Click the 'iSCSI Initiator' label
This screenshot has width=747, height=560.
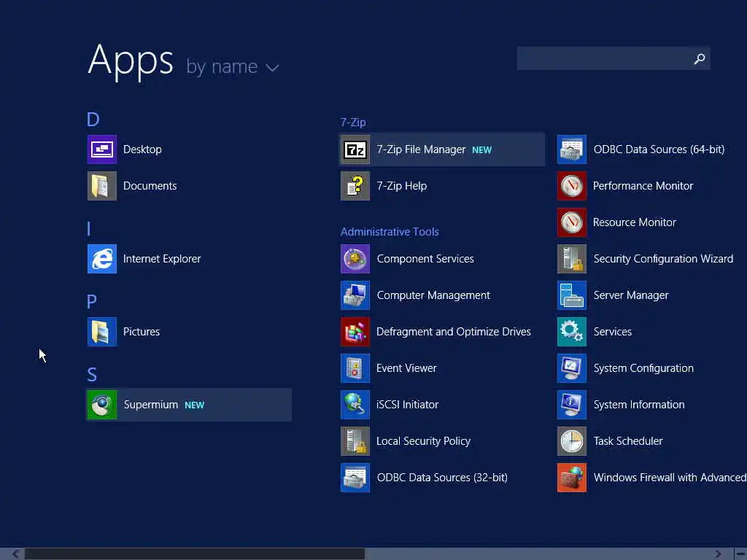click(407, 405)
